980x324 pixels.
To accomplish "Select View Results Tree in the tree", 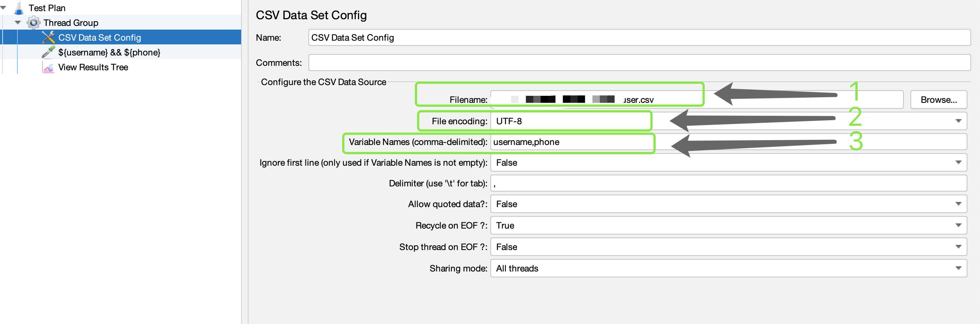I will click(x=93, y=67).
